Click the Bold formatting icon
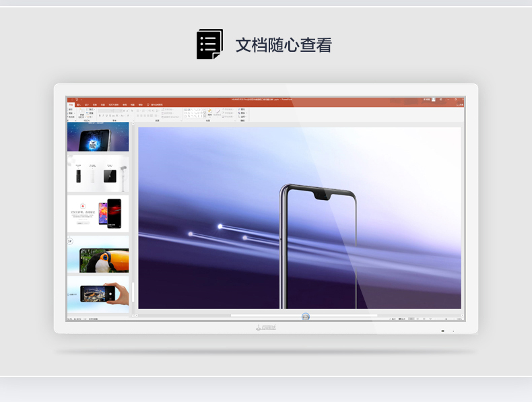 [100, 116]
